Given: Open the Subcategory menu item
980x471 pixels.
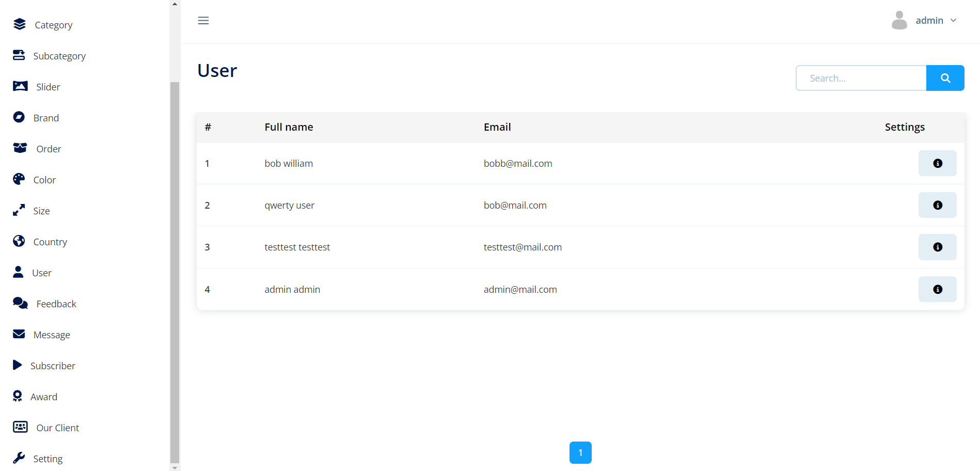Looking at the screenshot, I should [x=59, y=56].
